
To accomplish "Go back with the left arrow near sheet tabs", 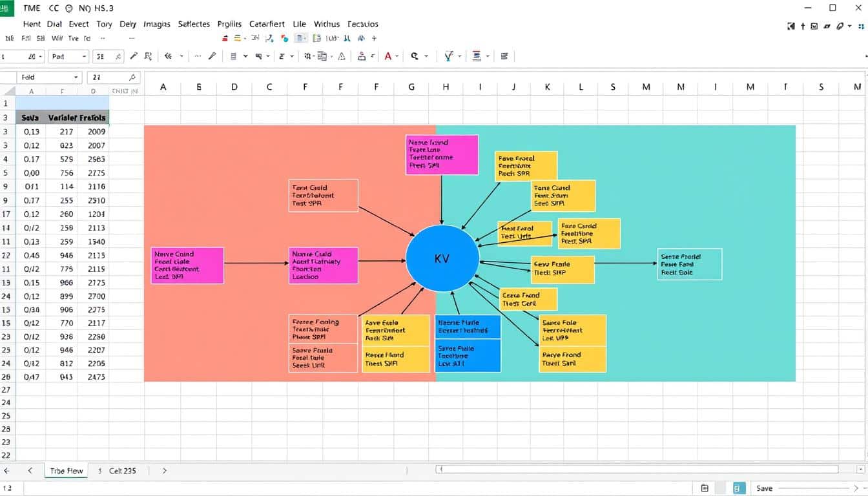I will point(7,471).
